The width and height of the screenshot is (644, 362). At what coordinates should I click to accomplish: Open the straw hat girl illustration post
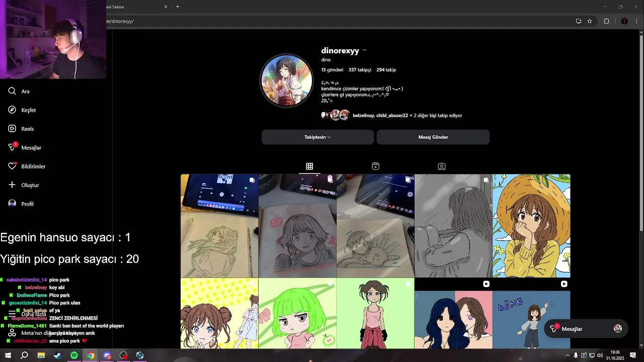[531, 226]
